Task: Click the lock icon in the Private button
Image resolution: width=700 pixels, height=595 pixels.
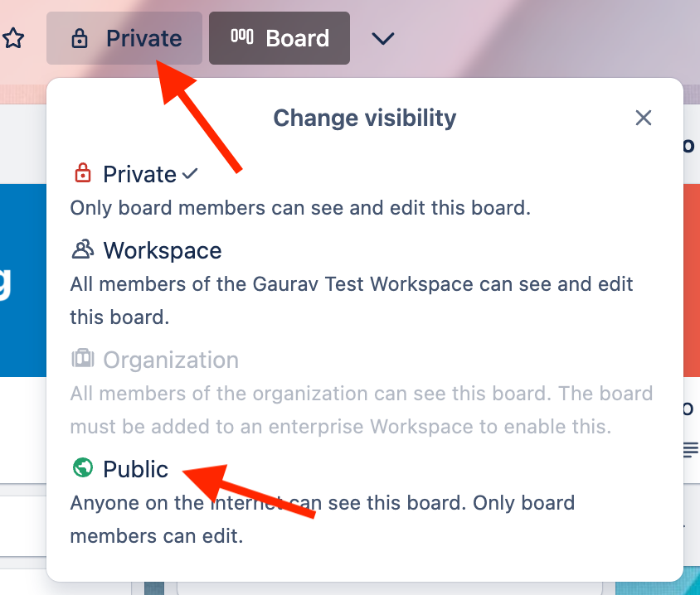Action: click(80, 38)
